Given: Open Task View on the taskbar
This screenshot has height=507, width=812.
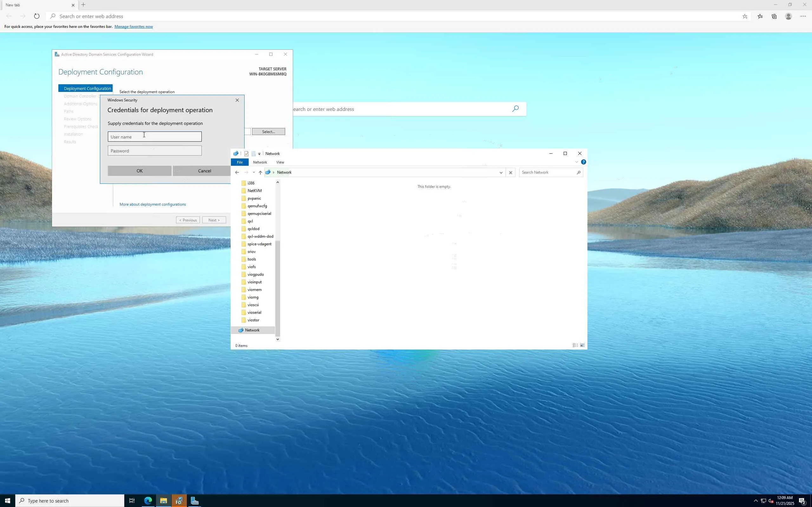Looking at the screenshot, I should point(132,501).
